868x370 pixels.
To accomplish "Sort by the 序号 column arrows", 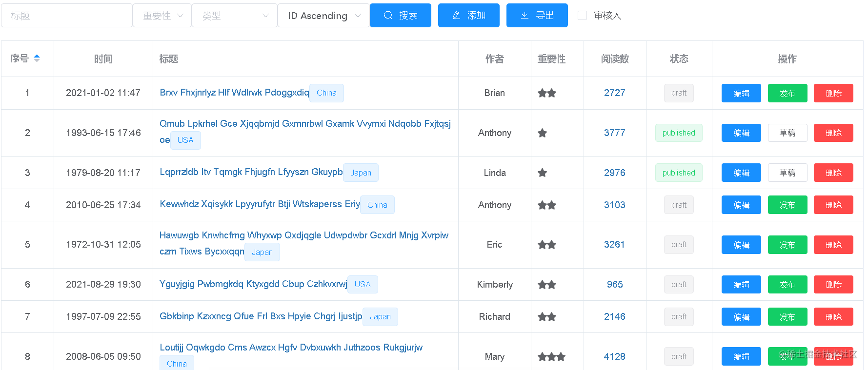I will click(37, 58).
